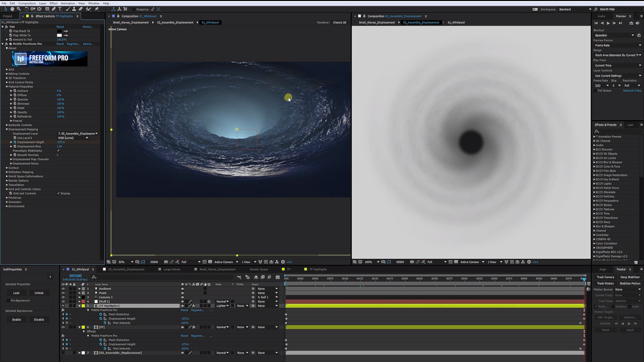Enable the Snapping checkbox
644x362 pixels.
click(x=133, y=9)
